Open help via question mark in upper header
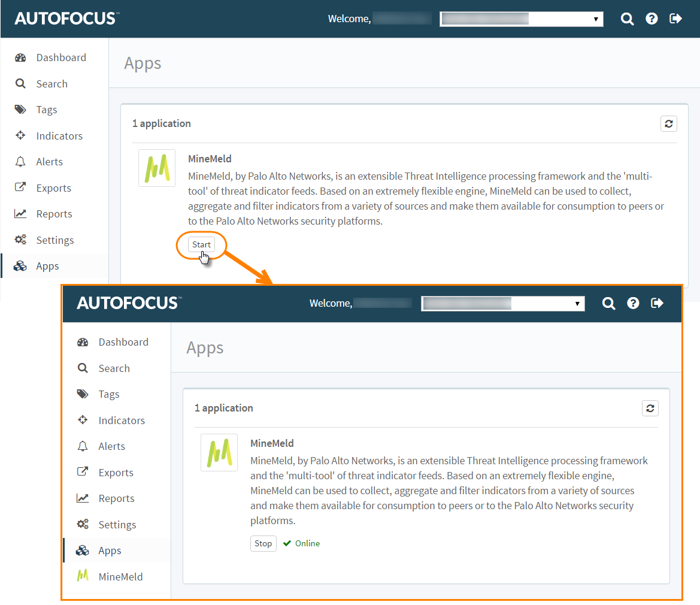The height and width of the screenshot is (605, 700). coord(651,19)
